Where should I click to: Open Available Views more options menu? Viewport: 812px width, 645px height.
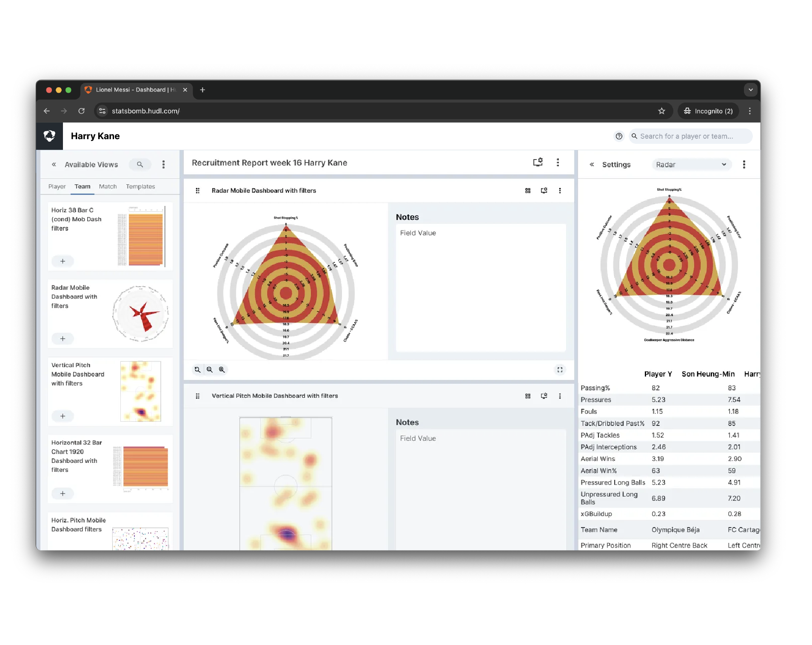[x=163, y=165]
